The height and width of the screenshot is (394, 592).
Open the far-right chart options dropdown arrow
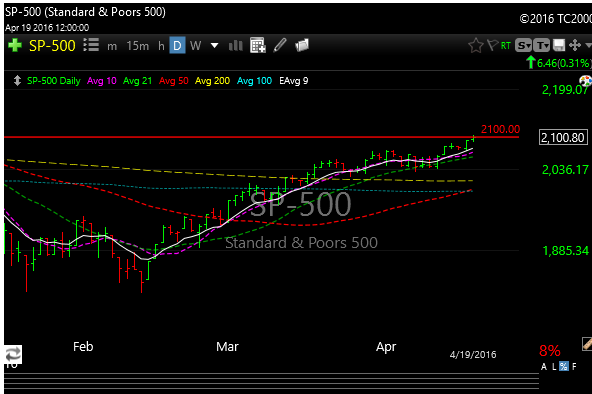point(588,46)
